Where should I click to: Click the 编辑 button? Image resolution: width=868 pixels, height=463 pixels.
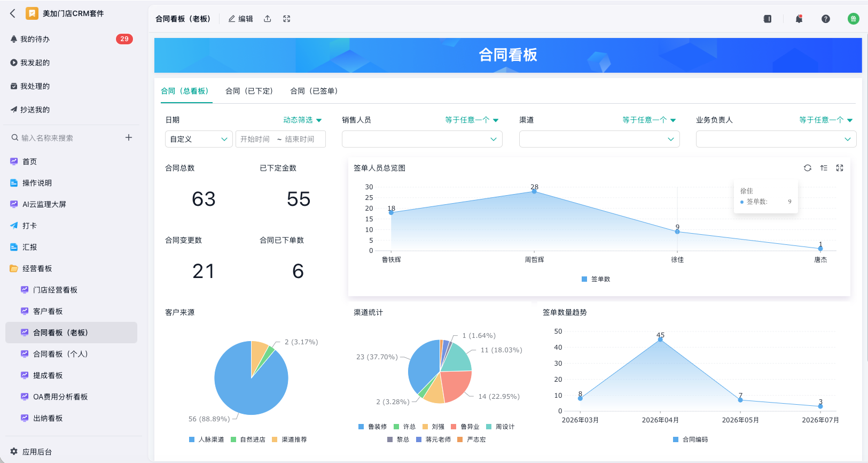241,19
